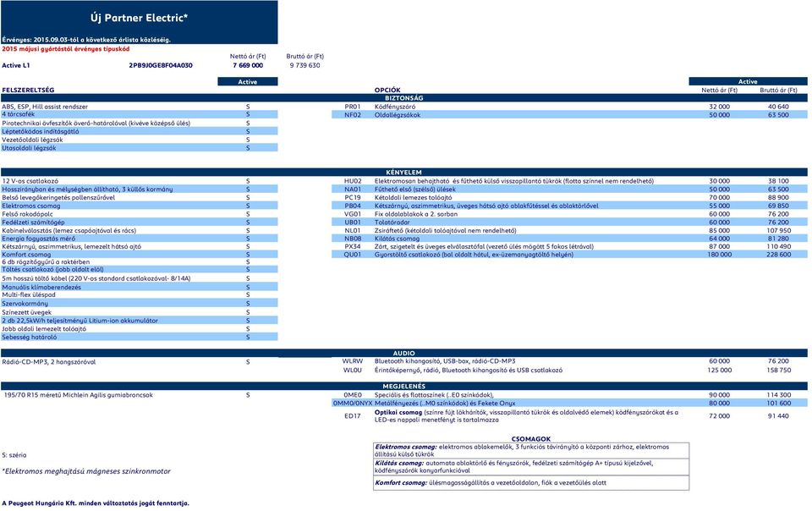
Task: Select the audio option code "WLRW"
Action: [353, 361]
